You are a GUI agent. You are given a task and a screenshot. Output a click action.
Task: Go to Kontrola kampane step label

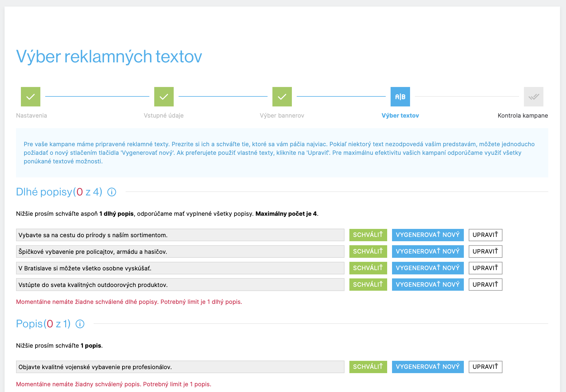tap(523, 116)
